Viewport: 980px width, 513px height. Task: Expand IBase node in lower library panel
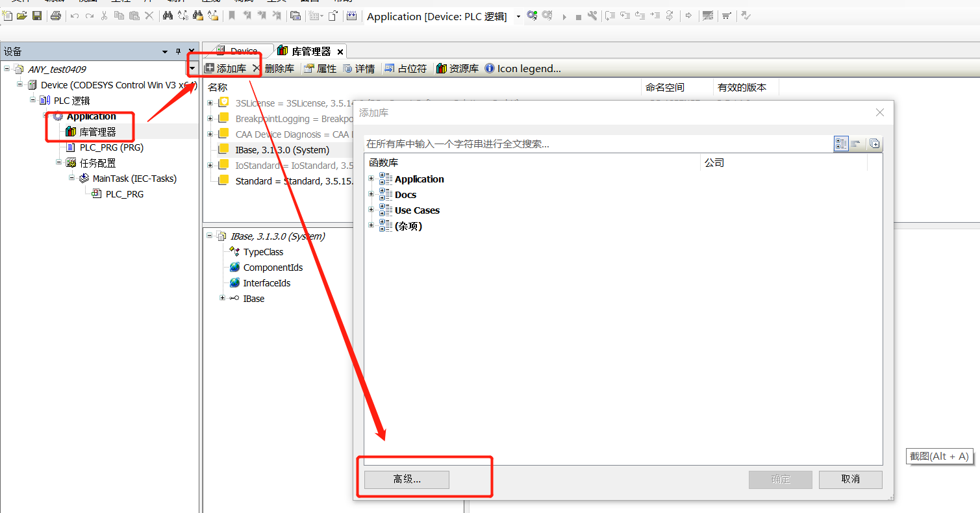point(222,298)
